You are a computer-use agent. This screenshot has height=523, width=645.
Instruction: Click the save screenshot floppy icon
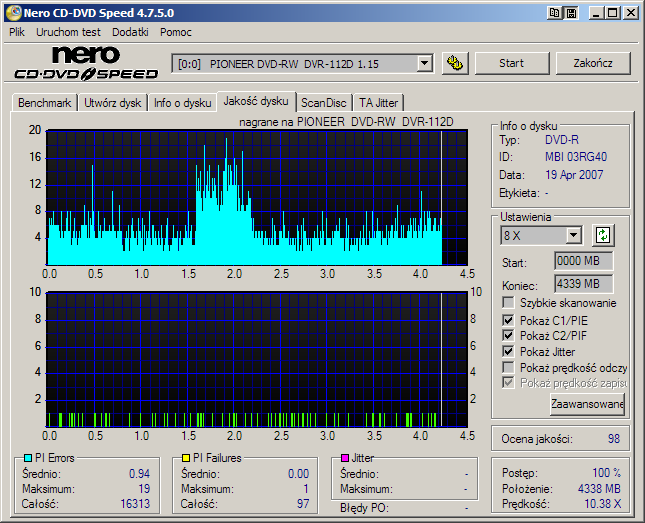[x=571, y=13]
